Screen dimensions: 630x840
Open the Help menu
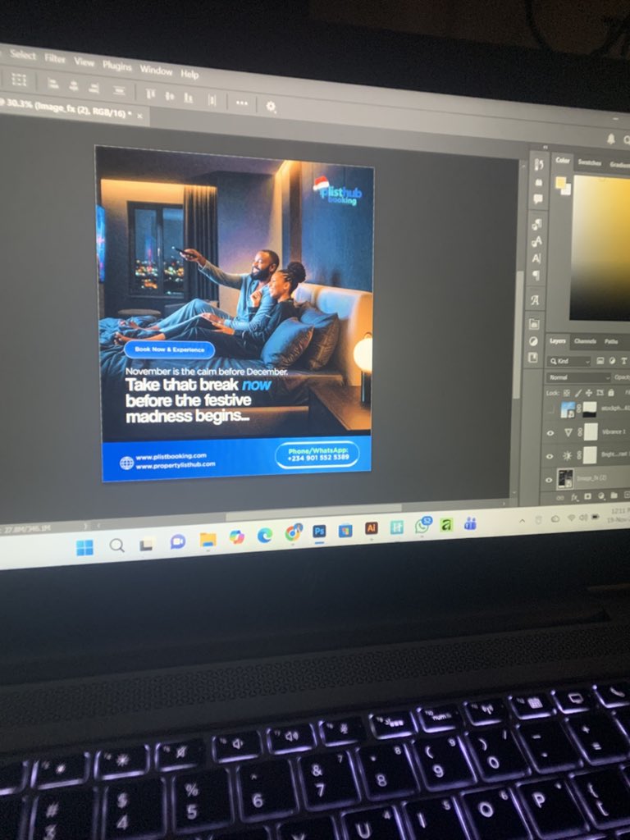pos(189,73)
